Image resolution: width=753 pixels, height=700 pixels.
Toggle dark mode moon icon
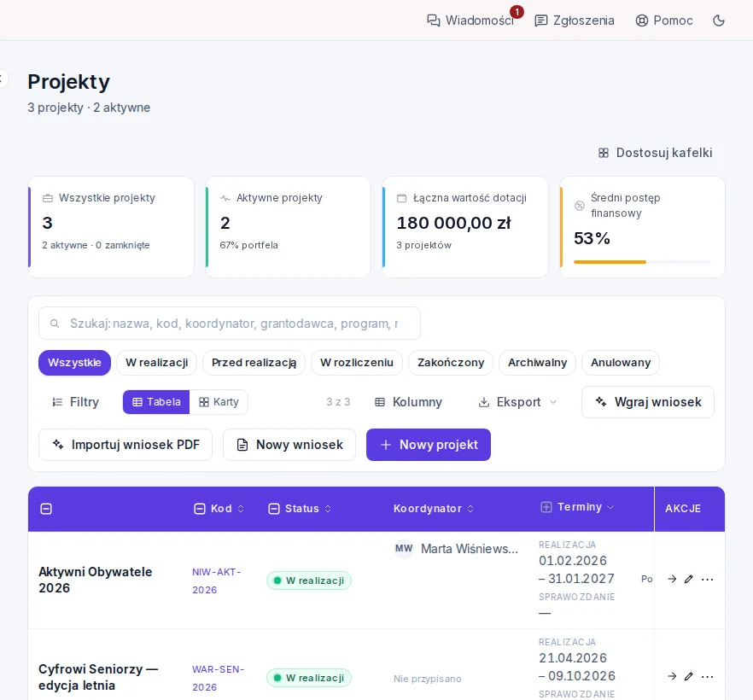pyautogui.click(x=719, y=20)
